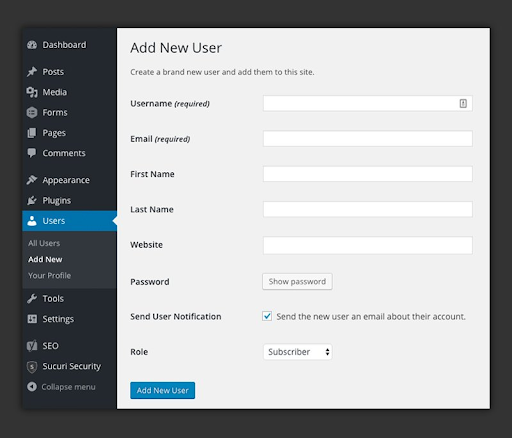
Task: Click the Dashboard gauge icon
Action: (32, 45)
